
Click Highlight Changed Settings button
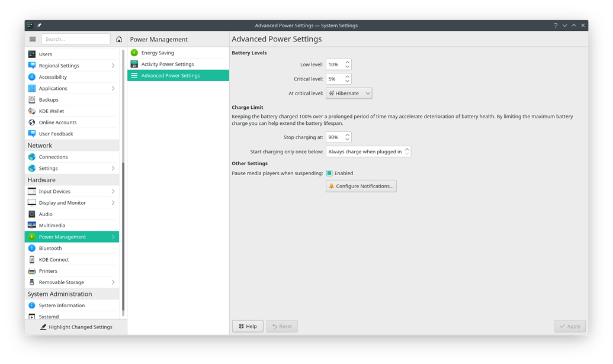76,327
